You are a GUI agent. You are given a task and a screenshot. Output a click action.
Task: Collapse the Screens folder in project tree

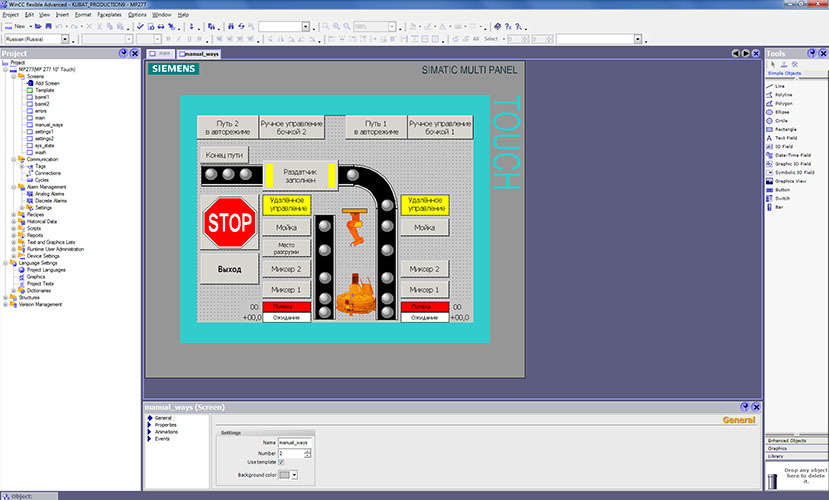14,77
